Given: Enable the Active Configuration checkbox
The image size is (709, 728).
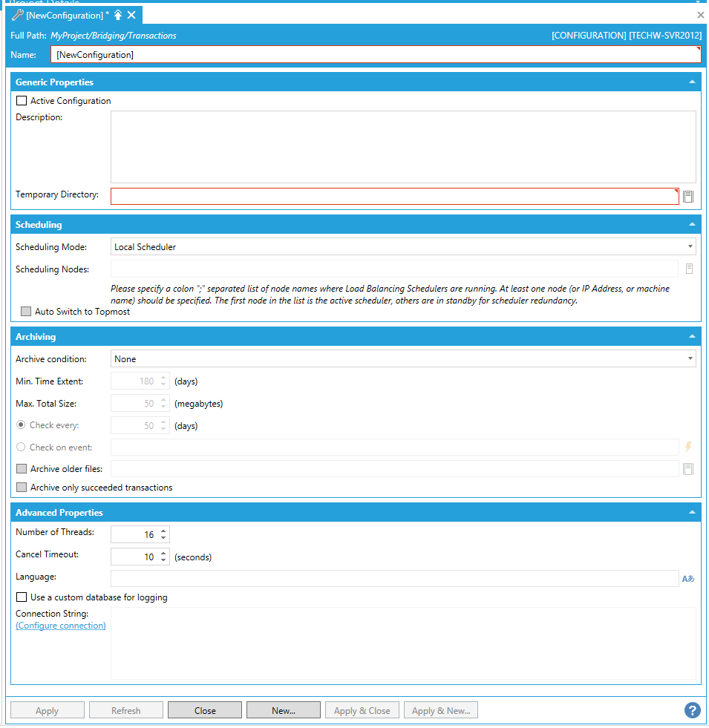Looking at the screenshot, I should click(22, 101).
